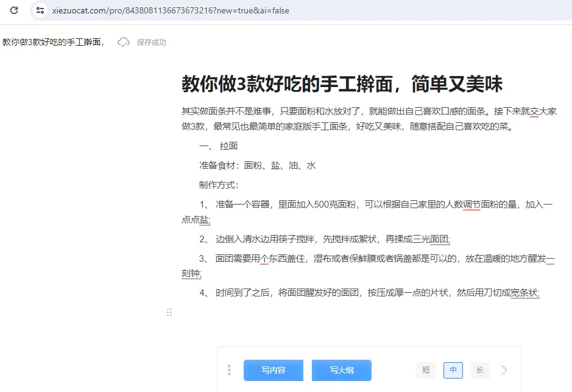Click the 写大纲 button to generate outline
The height and width of the screenshot is (392, 572).
click(342, 369)
